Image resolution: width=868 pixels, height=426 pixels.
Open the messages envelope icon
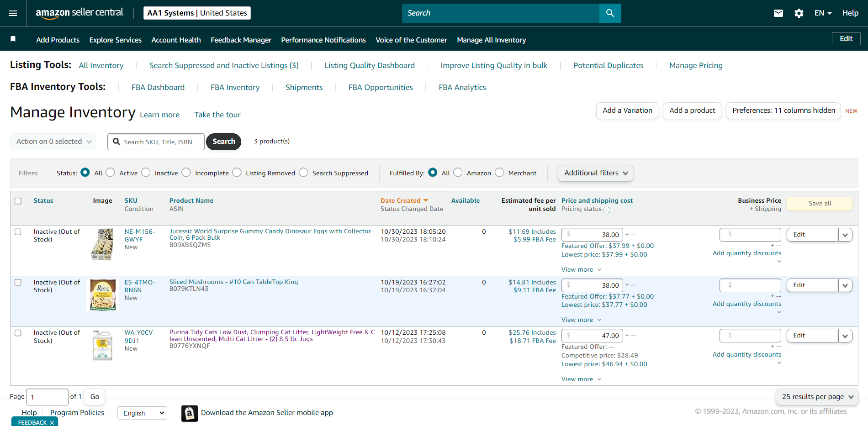click(778, 13)
